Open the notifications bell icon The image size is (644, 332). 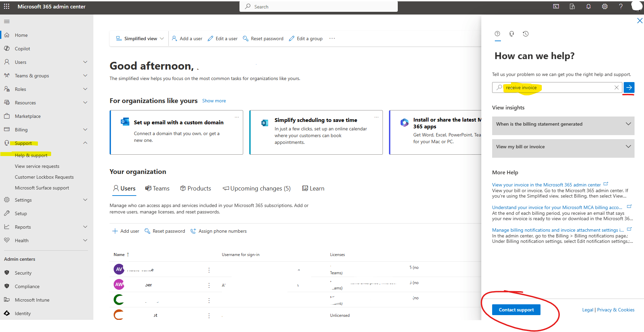(588, 6)
